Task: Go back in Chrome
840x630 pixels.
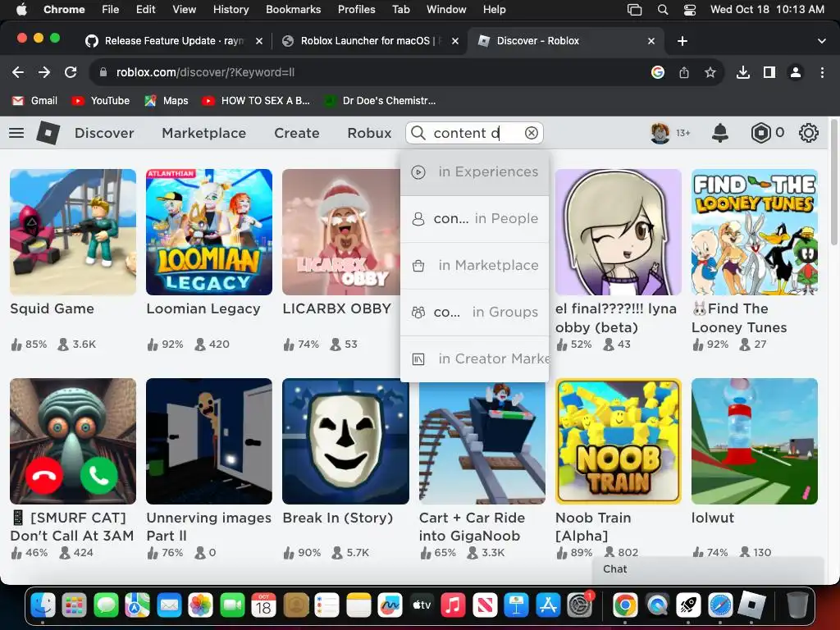Action: (18, 72)
